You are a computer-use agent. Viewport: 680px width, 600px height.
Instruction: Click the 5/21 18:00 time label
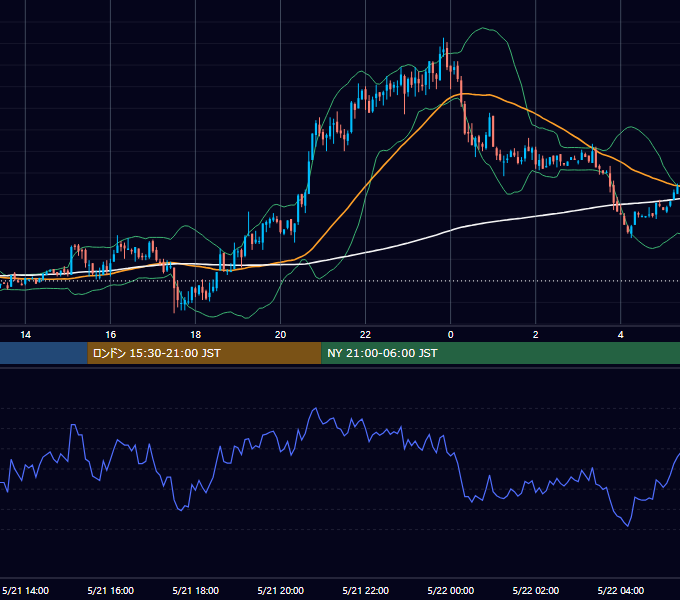pos(196,590)
